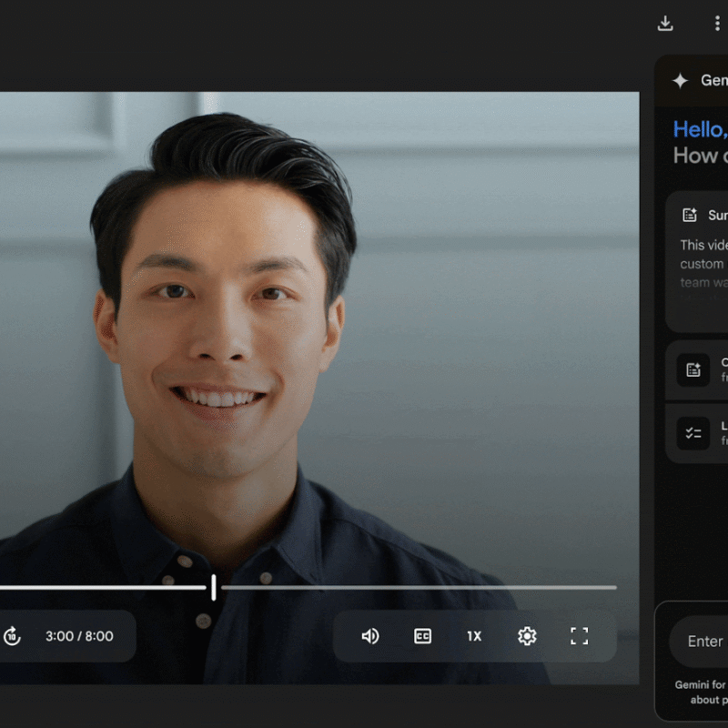Click the seek bar's white playhead handle

[x=214, y=587]
